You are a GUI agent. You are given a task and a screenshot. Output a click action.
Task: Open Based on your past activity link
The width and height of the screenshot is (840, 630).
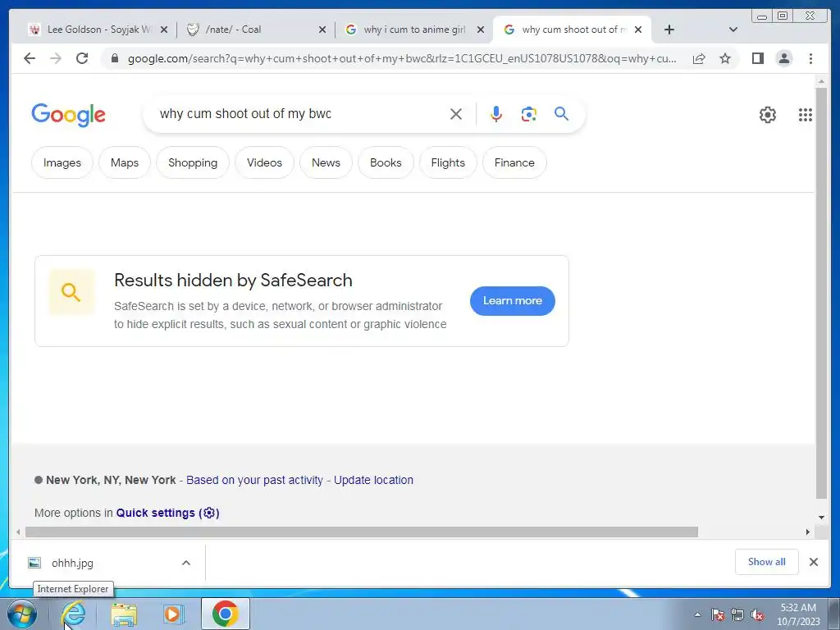click(x=254, y=480)
